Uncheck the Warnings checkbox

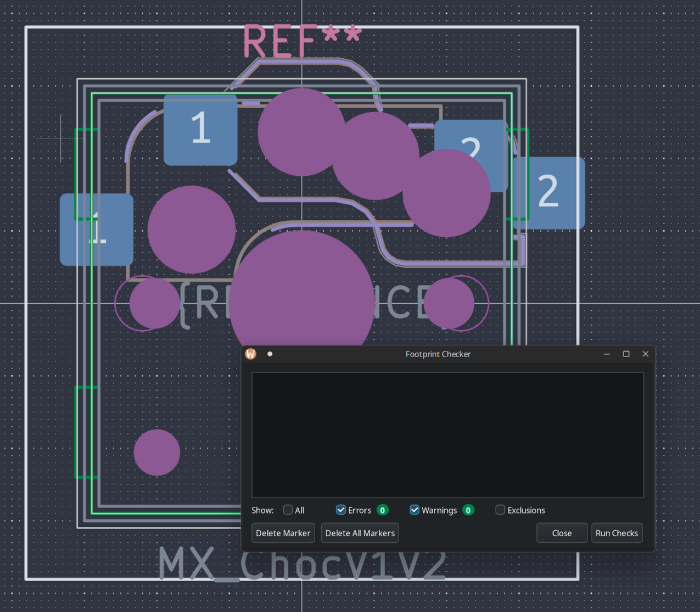[415, 510]
